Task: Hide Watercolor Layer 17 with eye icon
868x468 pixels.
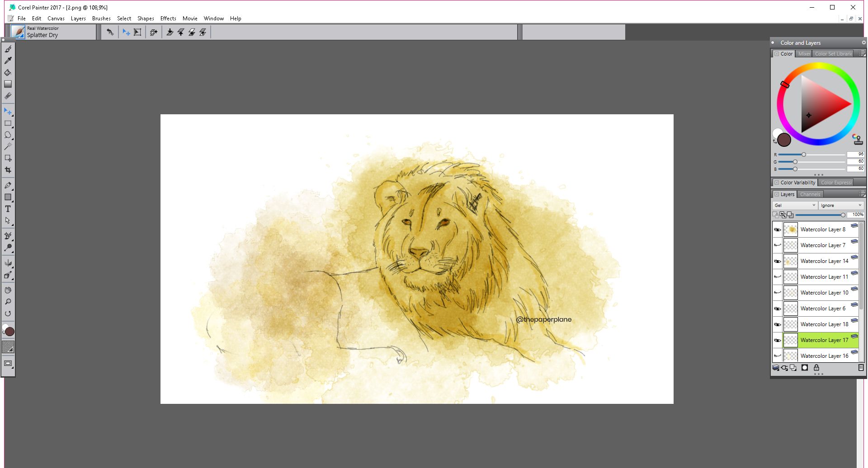Action: [777, 340]
